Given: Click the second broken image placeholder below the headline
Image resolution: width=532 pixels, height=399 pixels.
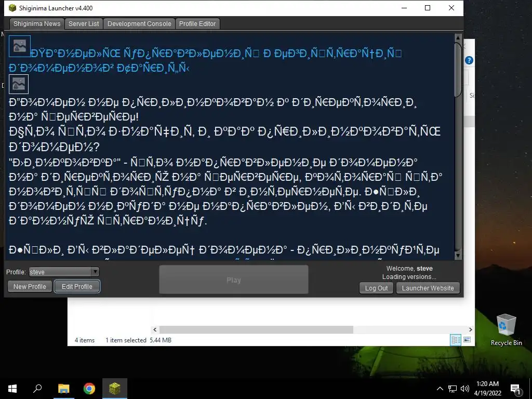Looking at the screenshot, I should tap(19, 84).
